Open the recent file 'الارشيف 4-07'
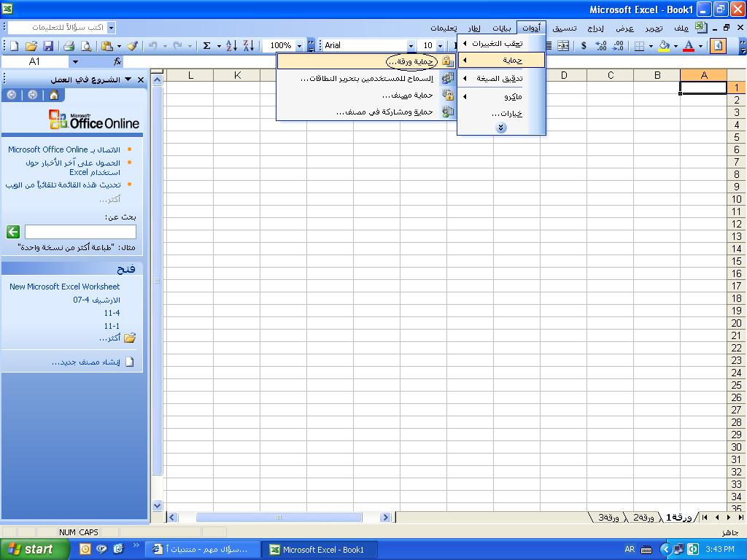747x560 pixels. pos(97,300)
